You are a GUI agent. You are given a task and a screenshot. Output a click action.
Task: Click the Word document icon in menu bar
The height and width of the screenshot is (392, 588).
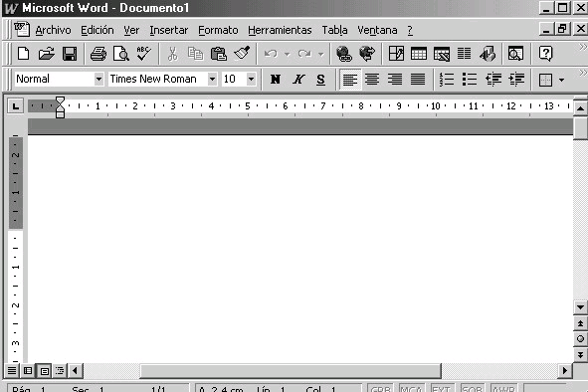point(22,29)
